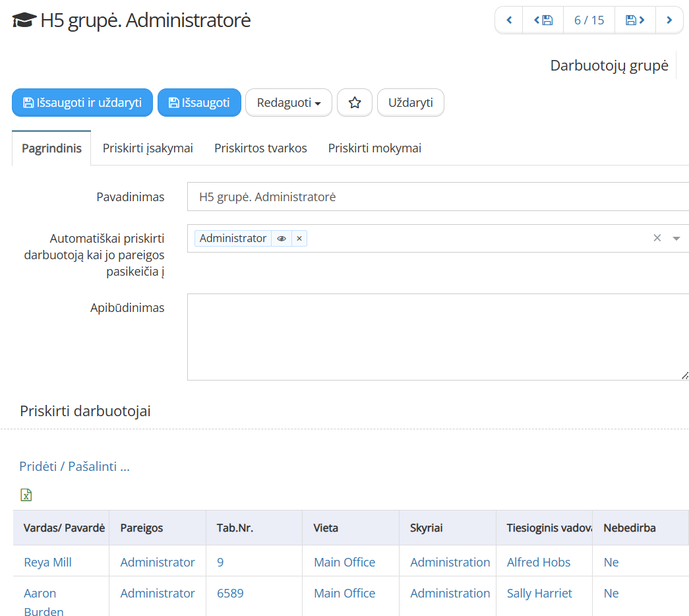Click the star favorite button
689x616 pixels.
click(x=355, y=103)
